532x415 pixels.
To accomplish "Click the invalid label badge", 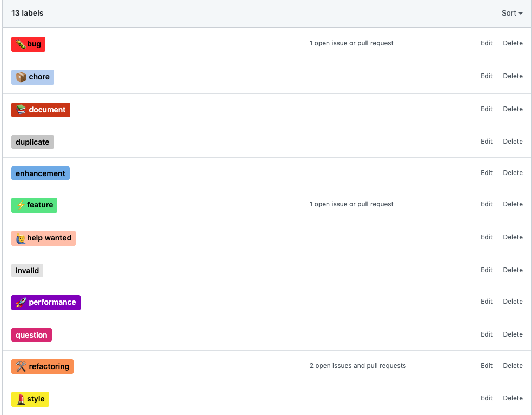I will (27, 271).
